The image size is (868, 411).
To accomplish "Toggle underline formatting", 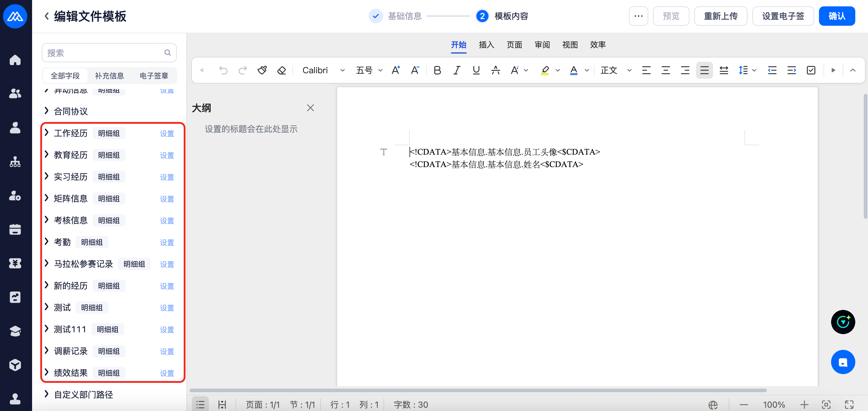I will click(476, 70).
